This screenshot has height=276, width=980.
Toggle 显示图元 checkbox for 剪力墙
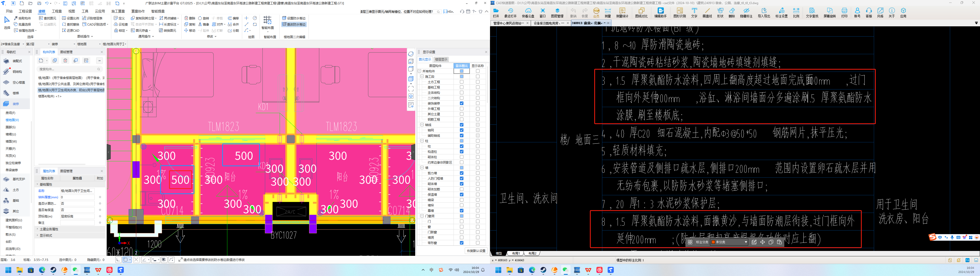(x=461, y=173)
